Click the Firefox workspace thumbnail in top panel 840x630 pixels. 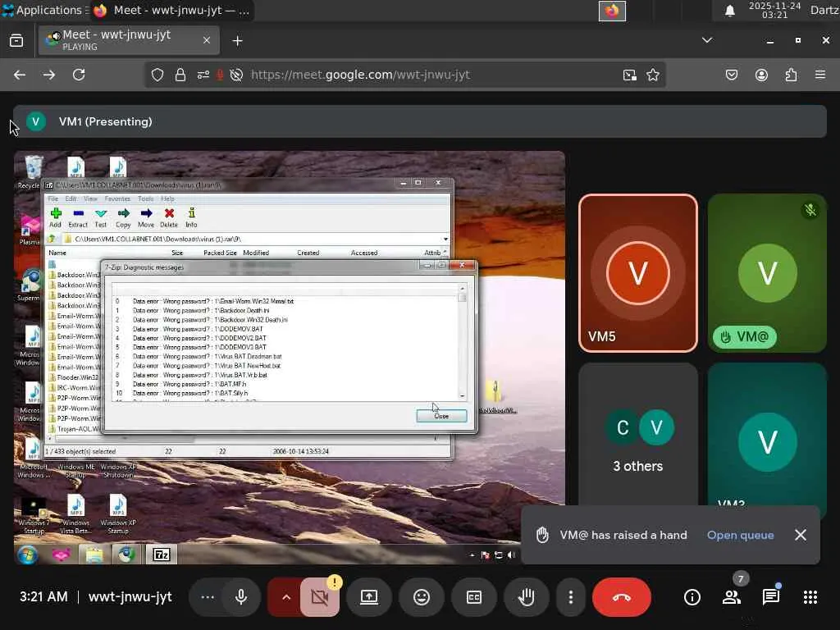[612, 11]
